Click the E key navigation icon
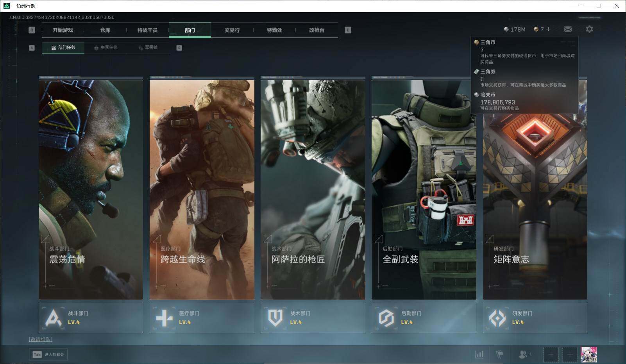The image size is (626, 364). coord(348,30)
